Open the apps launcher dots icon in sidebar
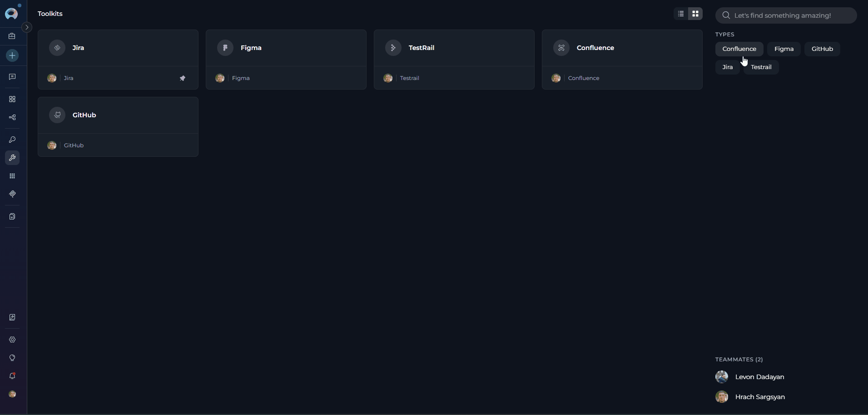 coord(12,176)
